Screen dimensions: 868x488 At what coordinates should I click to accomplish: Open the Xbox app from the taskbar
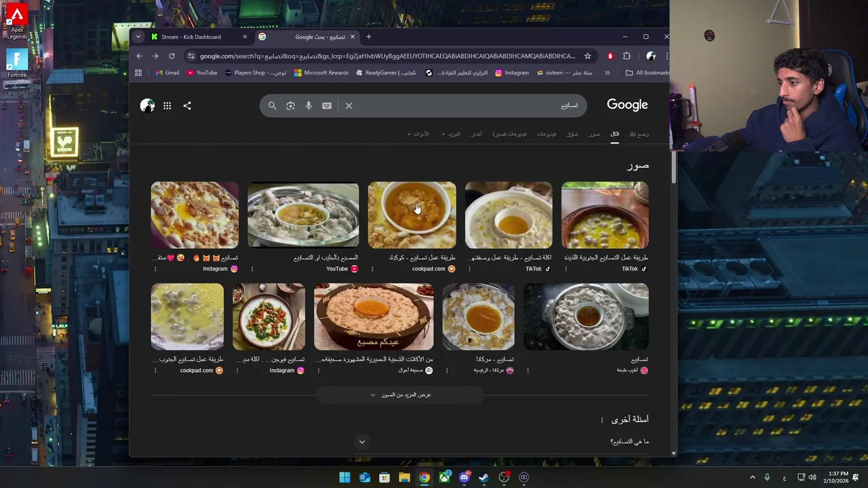(444, 477)
